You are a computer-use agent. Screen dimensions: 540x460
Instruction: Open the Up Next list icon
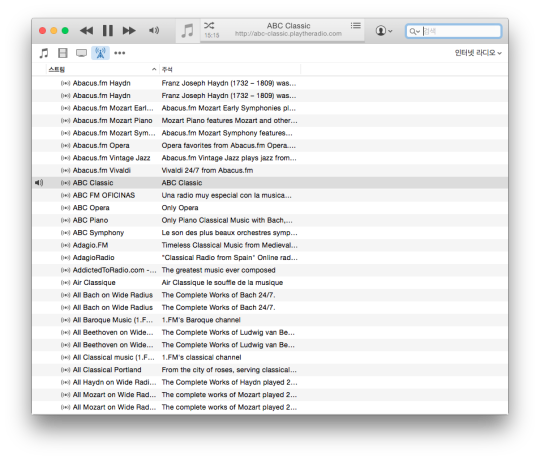click(x=356, y=25)
